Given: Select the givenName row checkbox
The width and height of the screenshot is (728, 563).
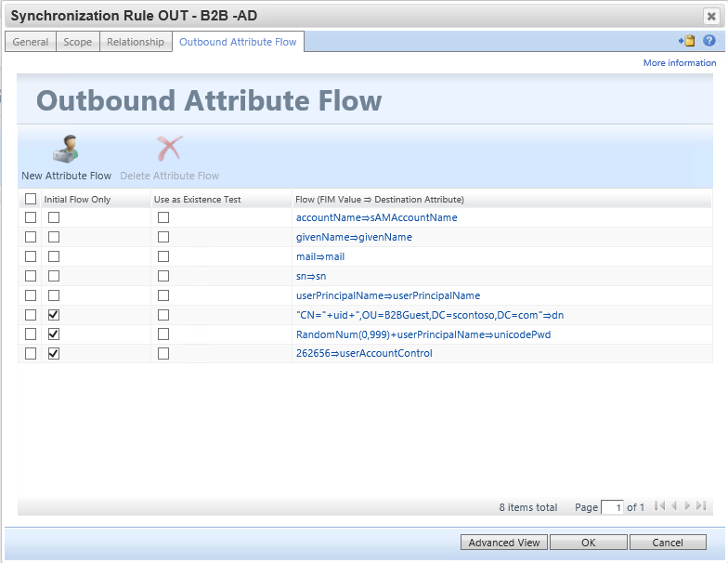Looking at the screenshot, I should click(x=31, y=237).
